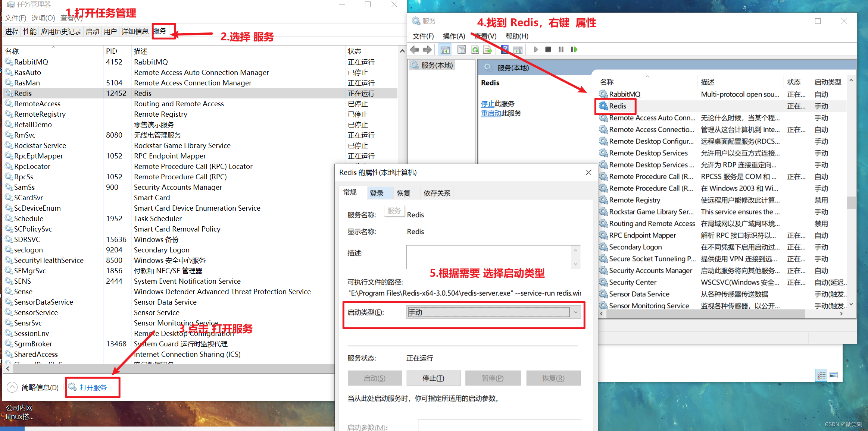Select the SecurityHealthService row in Task Manager
The width and height of the screenshot is (868, 431).
[200, 260]
